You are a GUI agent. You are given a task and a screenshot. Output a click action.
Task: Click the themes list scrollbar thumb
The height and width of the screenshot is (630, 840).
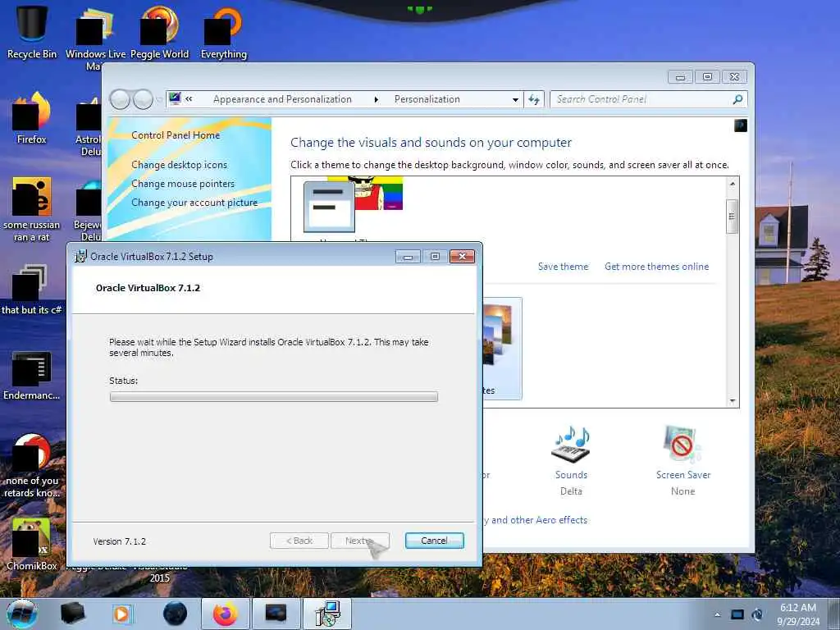[x=732, y=217]
